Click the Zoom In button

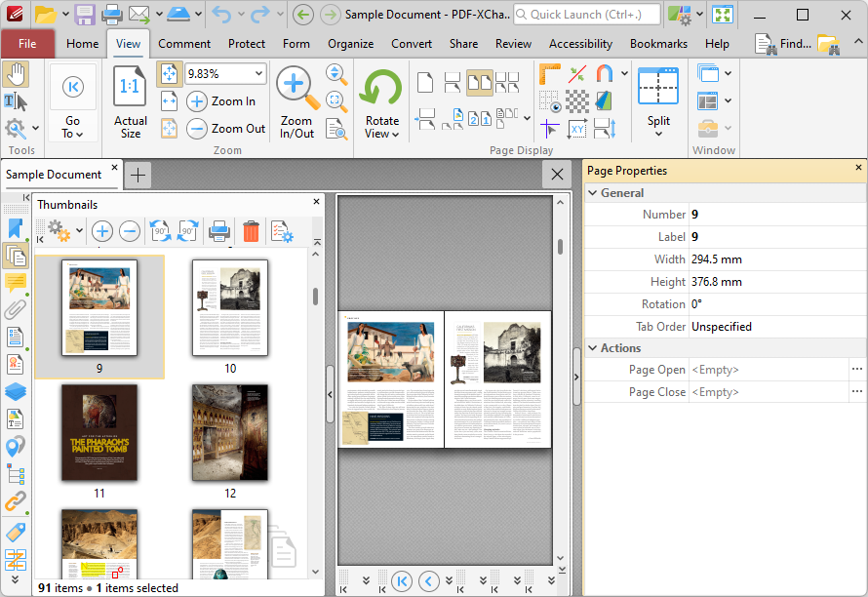[x=221, y=101]
